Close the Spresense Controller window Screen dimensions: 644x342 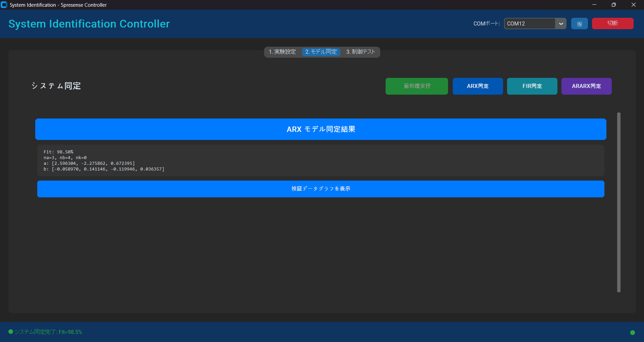coord(633,5)
